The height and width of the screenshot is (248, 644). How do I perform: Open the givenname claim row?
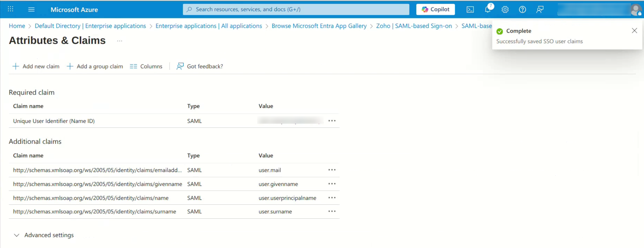tap(98, 184)
